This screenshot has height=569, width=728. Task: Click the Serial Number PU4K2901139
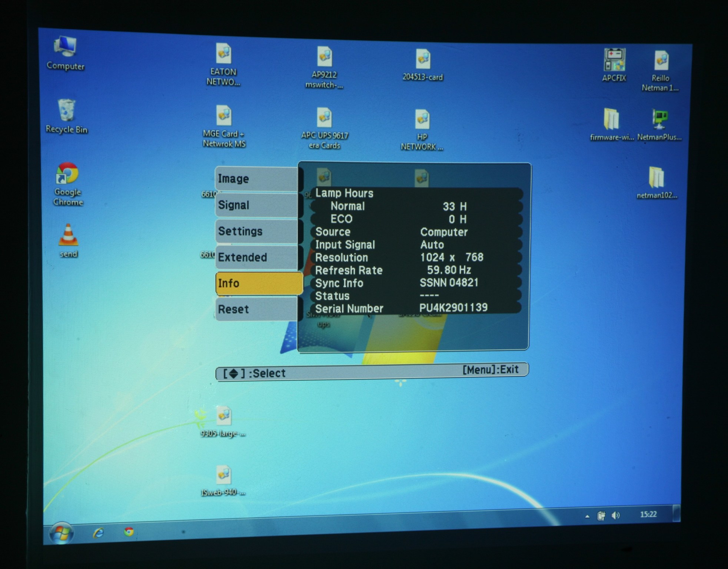pyautogui.click(x=453, y=307)
